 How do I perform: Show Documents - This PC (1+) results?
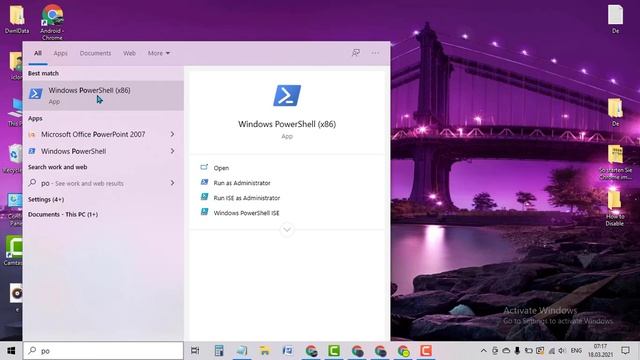(x=63, y=214)
